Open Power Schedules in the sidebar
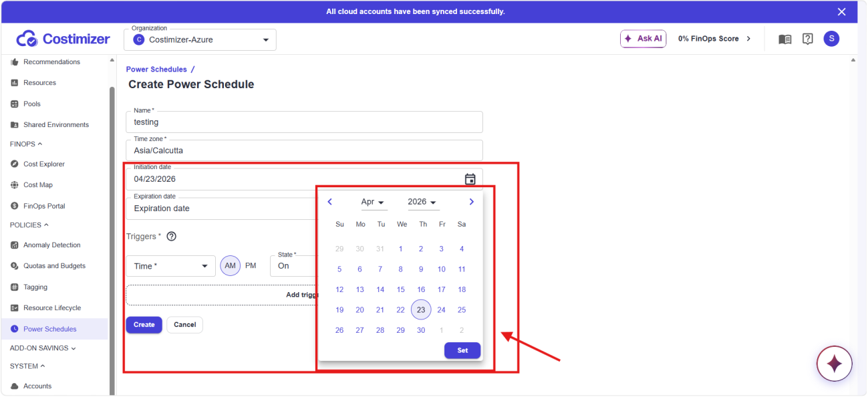 pyautogui.click(x=54, y=329)
